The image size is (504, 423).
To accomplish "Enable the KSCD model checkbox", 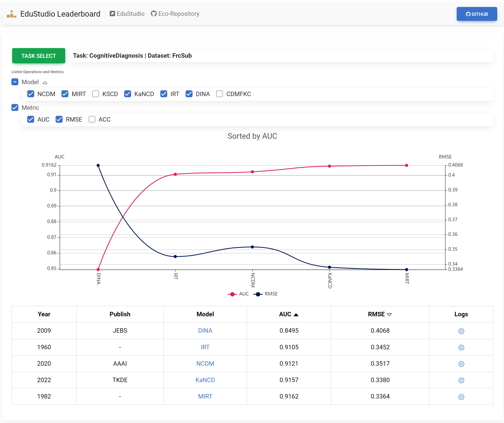I will tap(96, 94).
